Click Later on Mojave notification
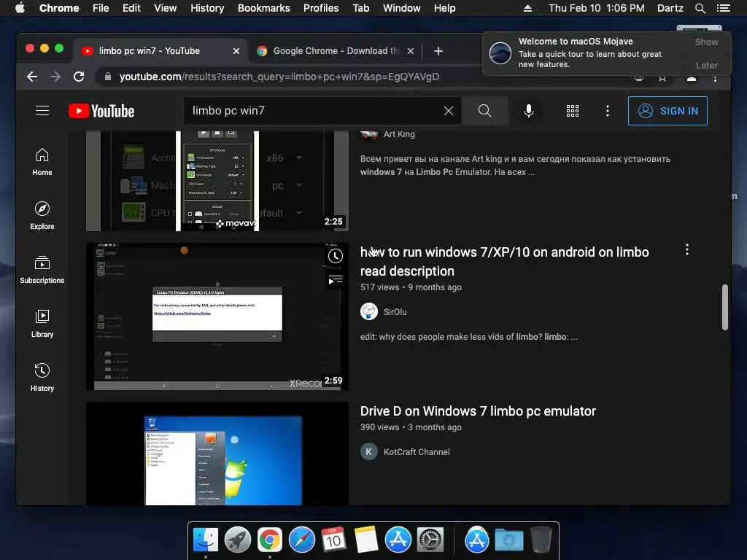This screenshot has width=747, height=560. [706, 65]
